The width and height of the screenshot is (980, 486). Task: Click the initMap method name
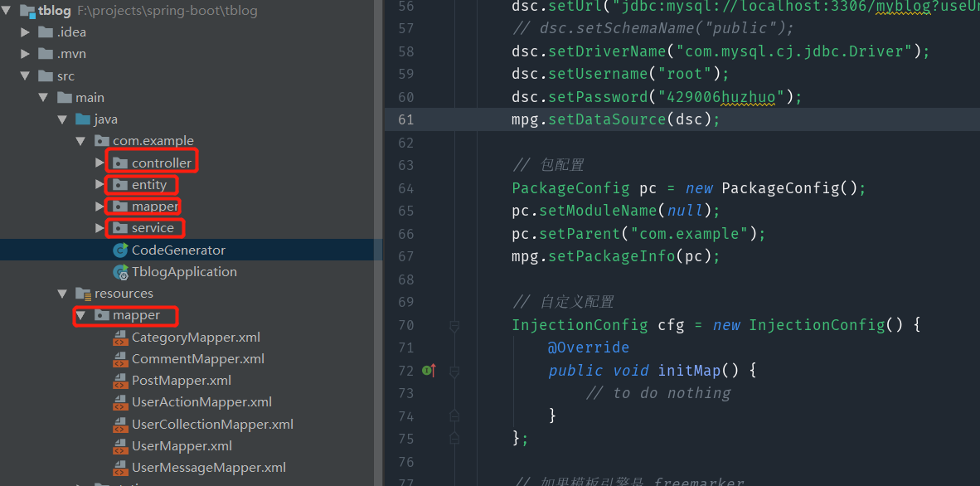tap(689, 370)
